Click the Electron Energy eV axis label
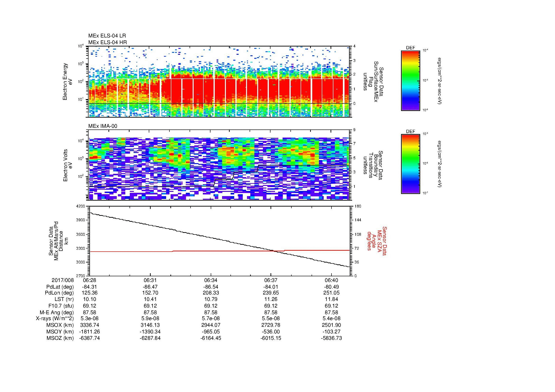Image resolution: width=555 pixels, height=392 pixels. pos(67,82)
